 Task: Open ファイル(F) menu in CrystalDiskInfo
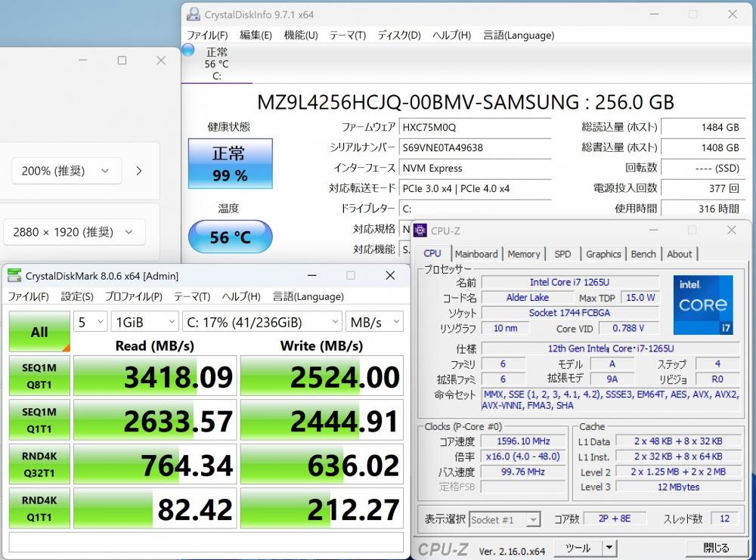point(207,36)
